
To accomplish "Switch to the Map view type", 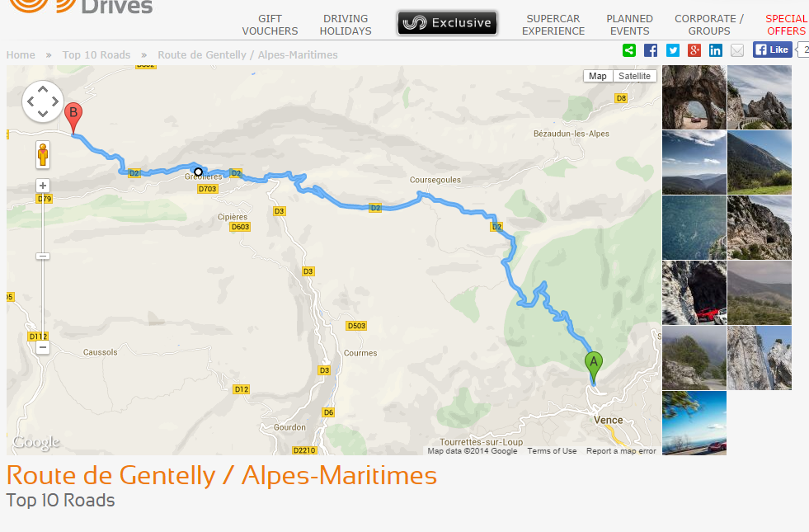I will point(598,76).
